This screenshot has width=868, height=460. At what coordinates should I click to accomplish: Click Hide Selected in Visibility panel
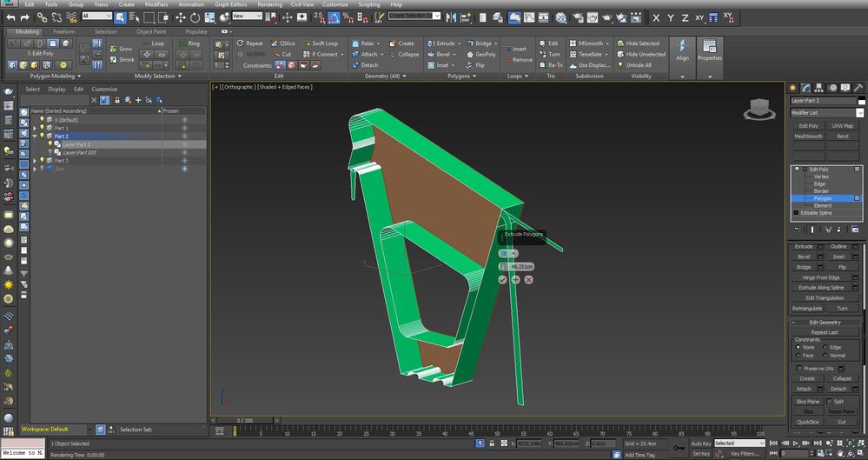point(638,43)
